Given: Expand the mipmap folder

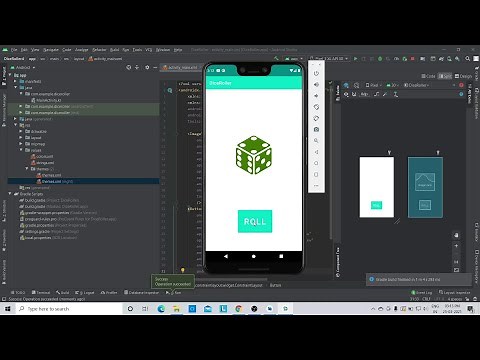Looking at the screenshot, I should 21,144.
